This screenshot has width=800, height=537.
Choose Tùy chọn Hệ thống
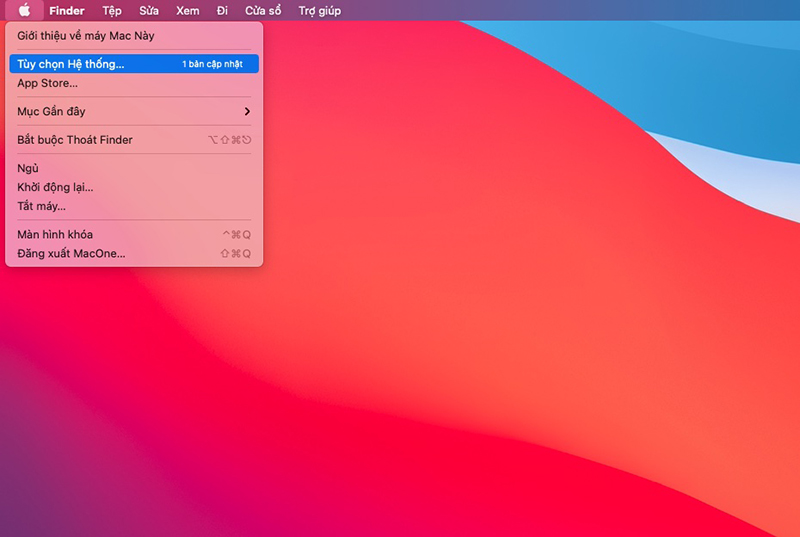134,64
